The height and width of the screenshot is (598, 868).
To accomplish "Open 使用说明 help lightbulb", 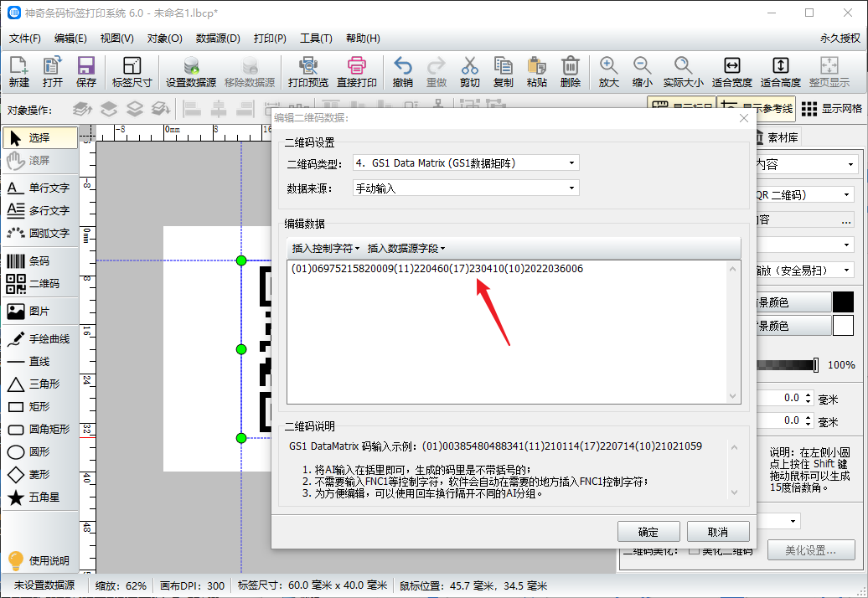I will (40, 560).
